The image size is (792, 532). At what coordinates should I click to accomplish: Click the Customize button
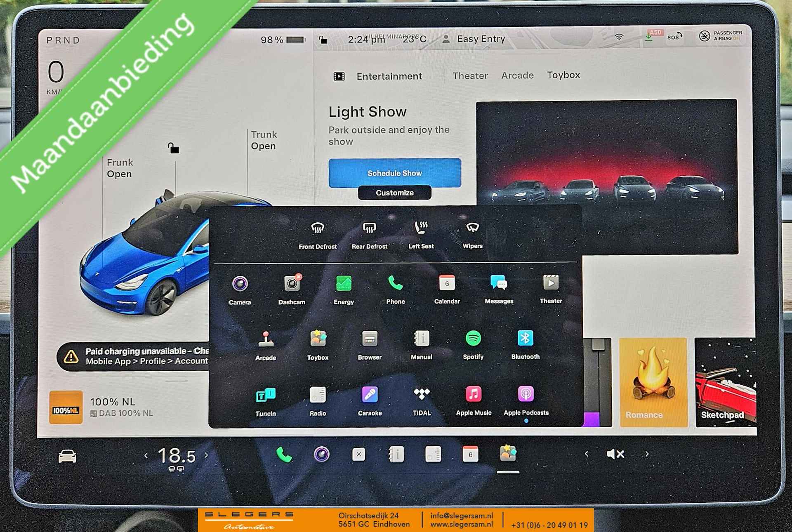[x=396, y=192]
